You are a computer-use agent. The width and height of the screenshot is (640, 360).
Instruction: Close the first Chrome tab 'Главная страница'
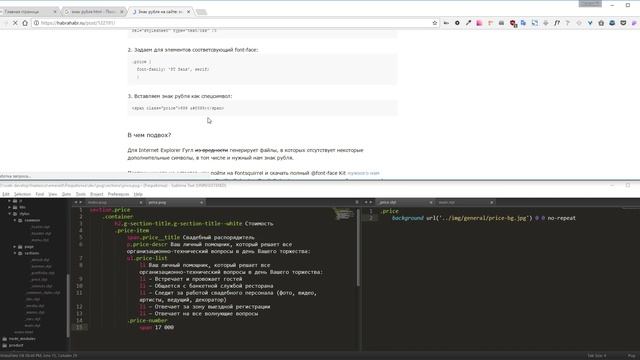55,12
